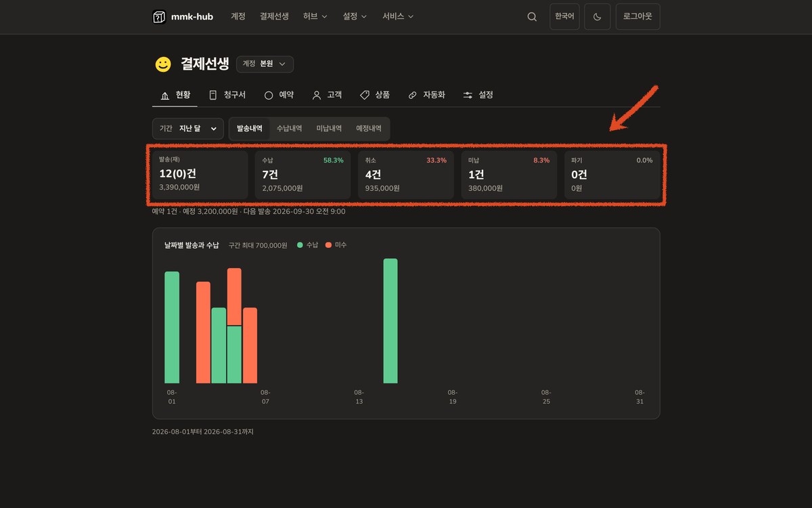Click the green 수납 legend dot
Image resolution: width=812 pixels, height=508 pixels.
tap(300, 245)
